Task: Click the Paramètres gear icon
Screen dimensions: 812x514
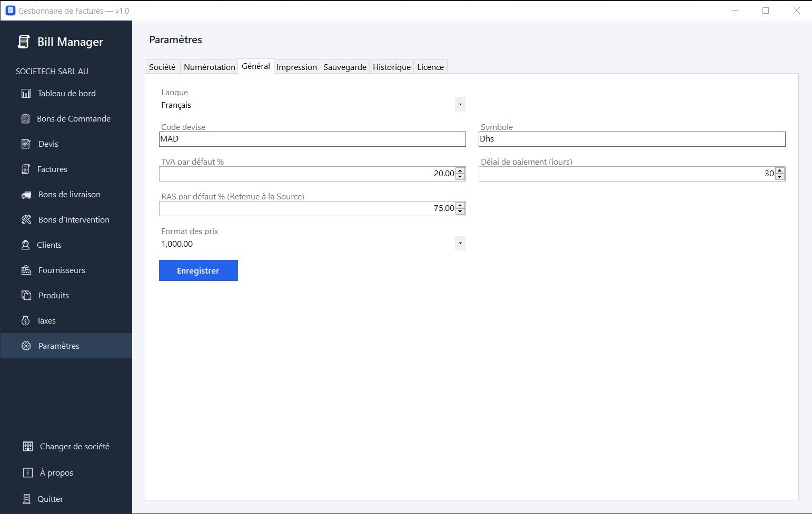Action: 26,346
